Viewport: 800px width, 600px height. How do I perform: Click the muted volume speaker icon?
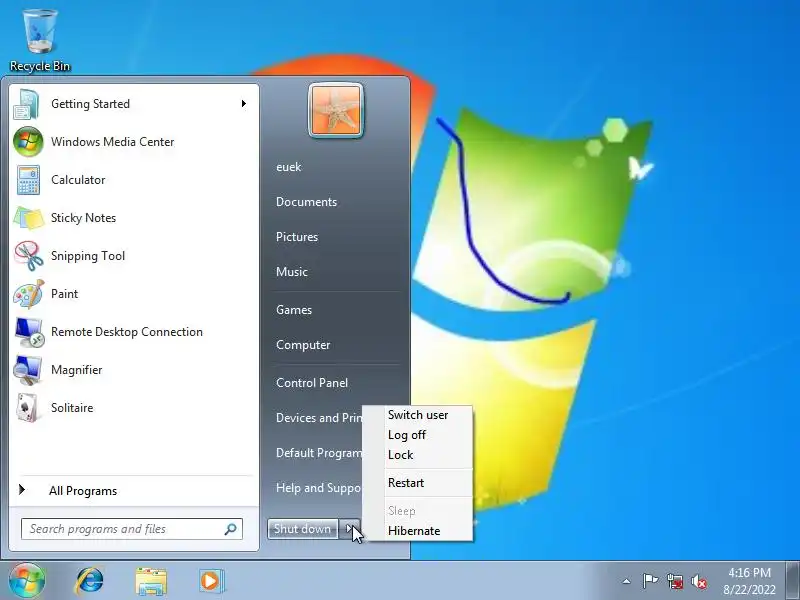699,581
